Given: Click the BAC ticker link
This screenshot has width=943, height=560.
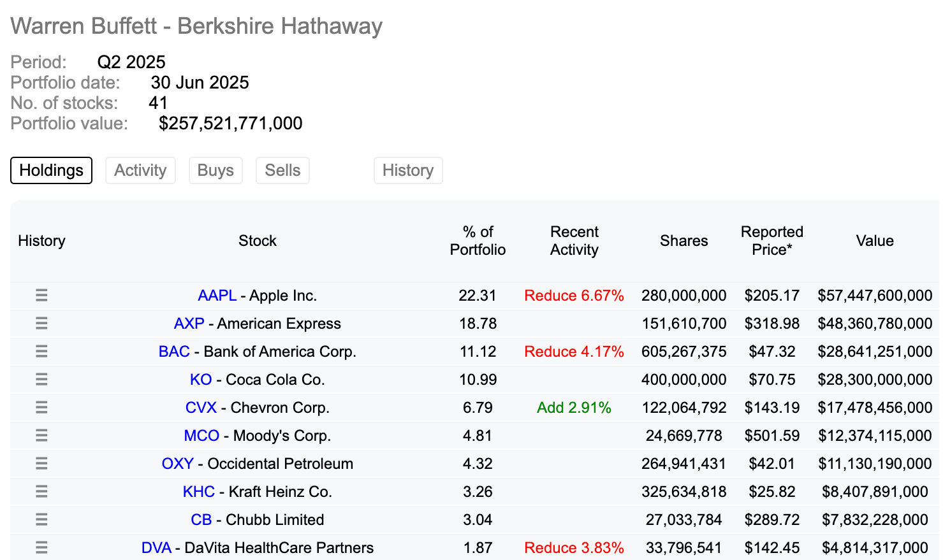Looking at the screenshot, I should pos(174,352).
